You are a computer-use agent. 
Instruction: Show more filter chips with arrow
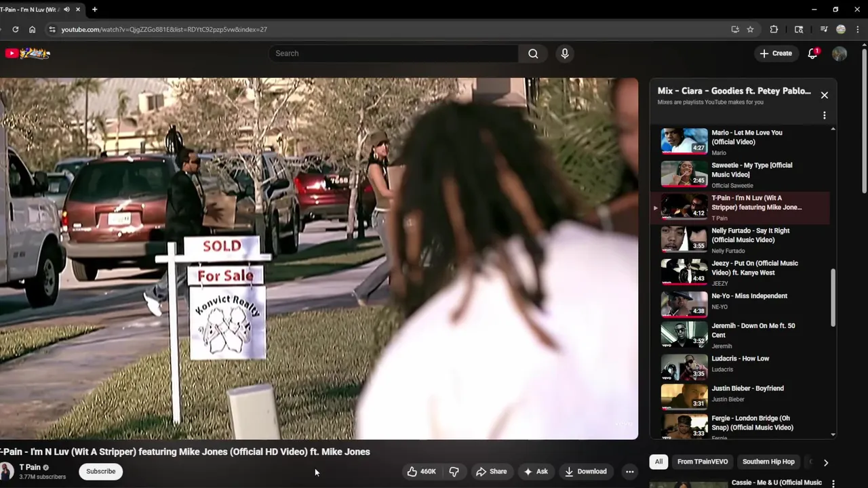[825, 462]
